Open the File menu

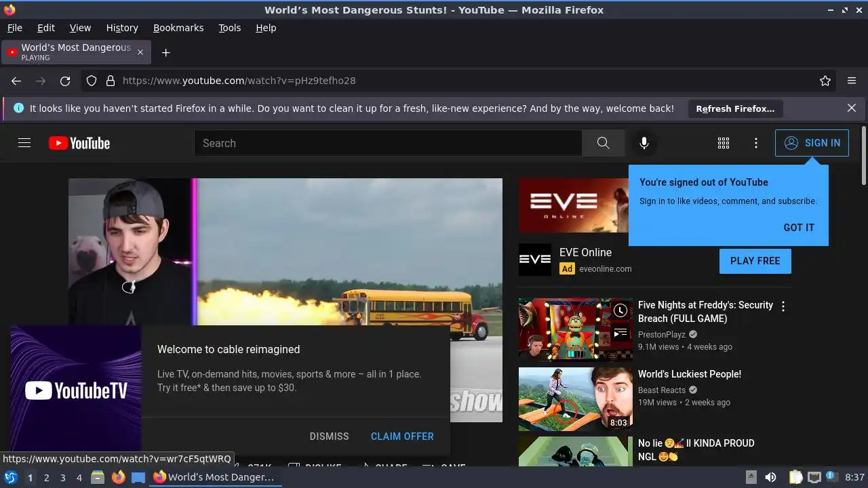(14, 28)
